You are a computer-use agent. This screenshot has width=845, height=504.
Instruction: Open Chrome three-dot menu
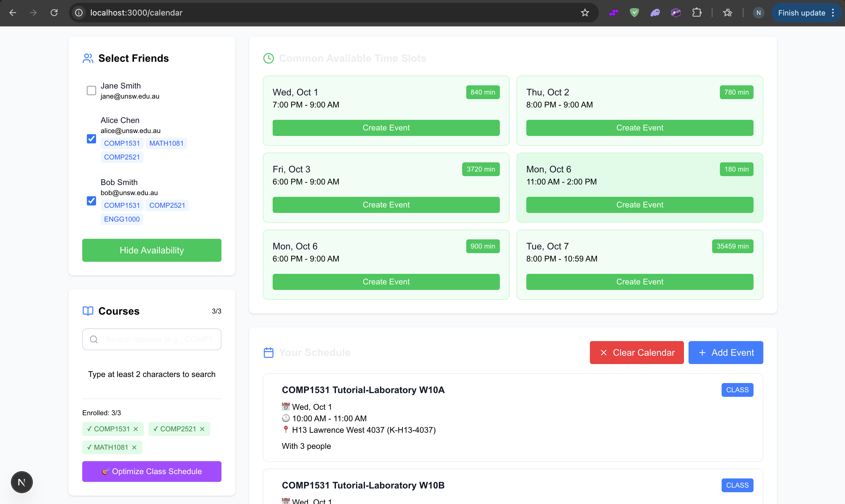833,13
